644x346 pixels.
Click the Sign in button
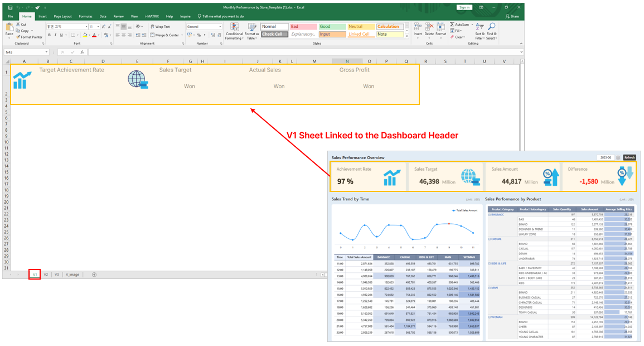(464, 7)
